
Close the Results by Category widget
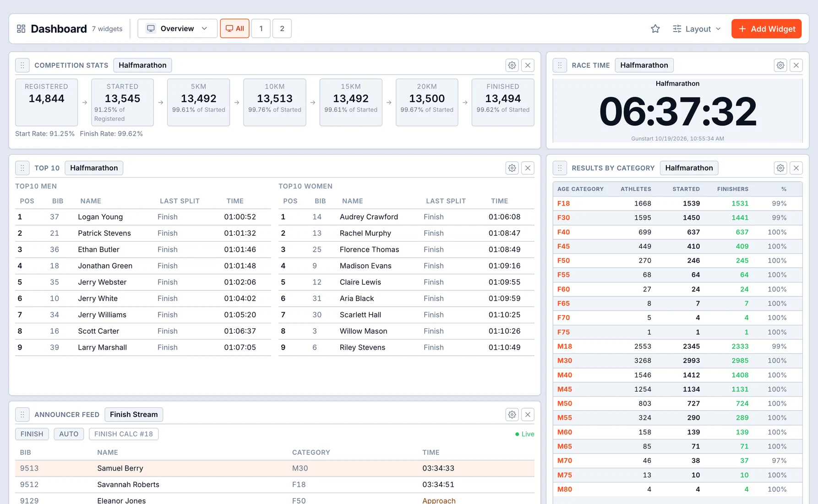pos(796,168)
